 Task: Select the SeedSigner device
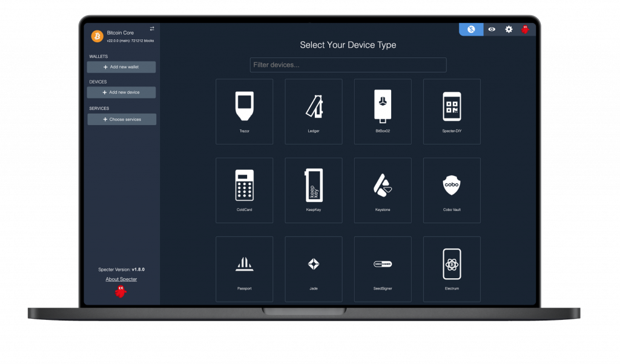click(382, 268)
